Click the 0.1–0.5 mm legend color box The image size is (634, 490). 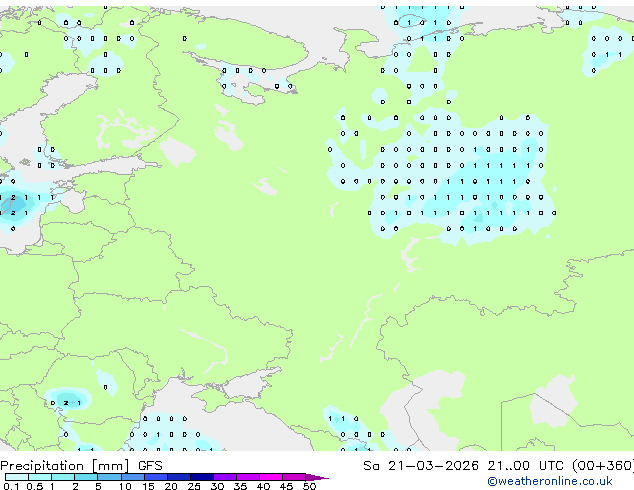click(x=17, y=477)
